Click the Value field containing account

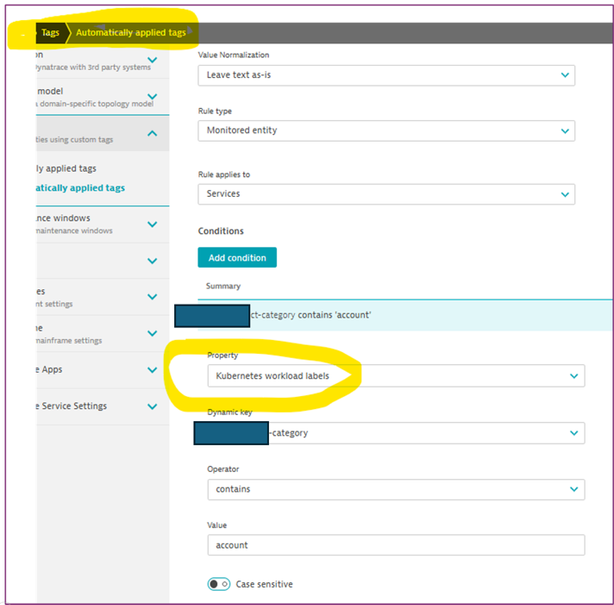(x=395, y=545)
